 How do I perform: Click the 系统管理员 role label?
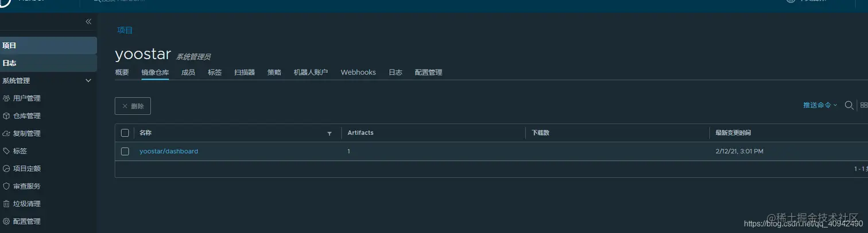click(x=193, y=57)
